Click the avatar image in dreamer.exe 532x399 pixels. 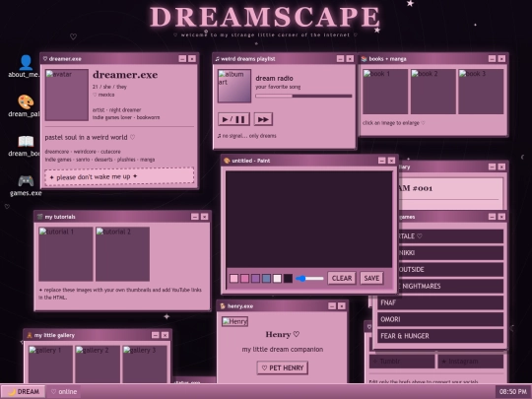coord(67,95)
